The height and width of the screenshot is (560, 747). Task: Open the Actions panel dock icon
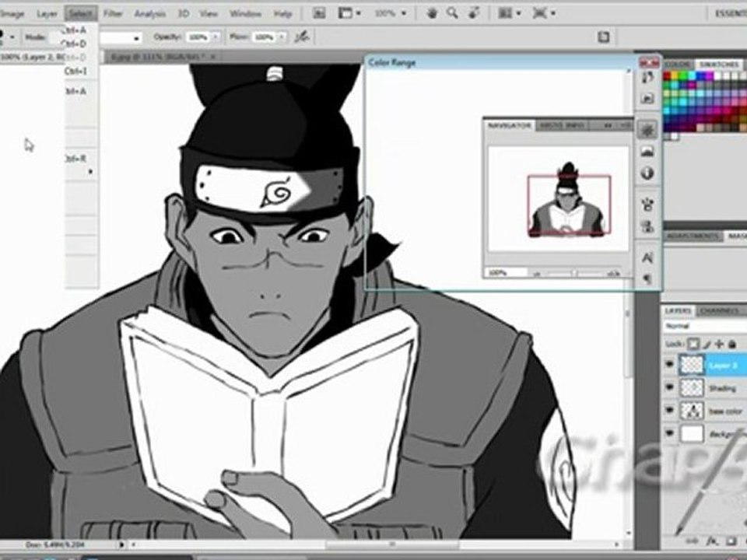click(647, 99)
